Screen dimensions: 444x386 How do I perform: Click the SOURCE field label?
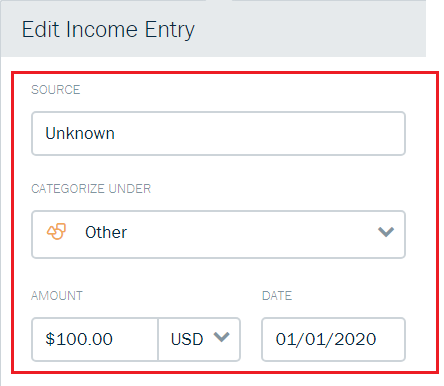56,90
